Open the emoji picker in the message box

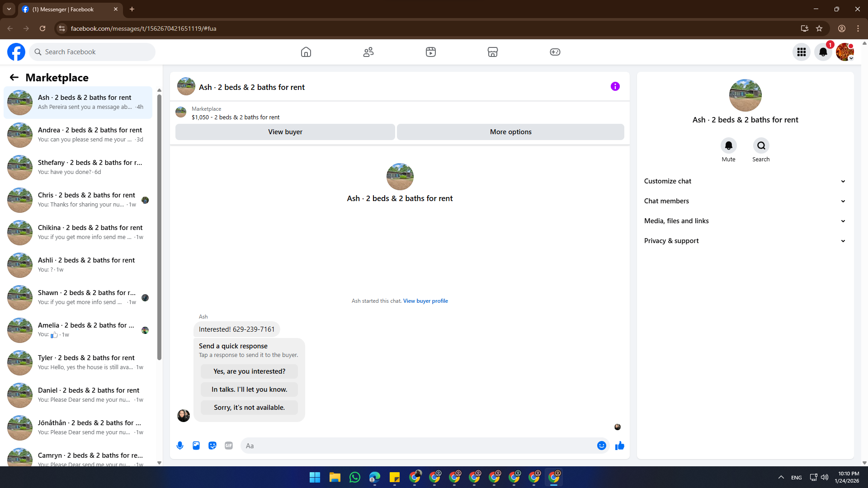pyautogui.click(x=601, y=446)
